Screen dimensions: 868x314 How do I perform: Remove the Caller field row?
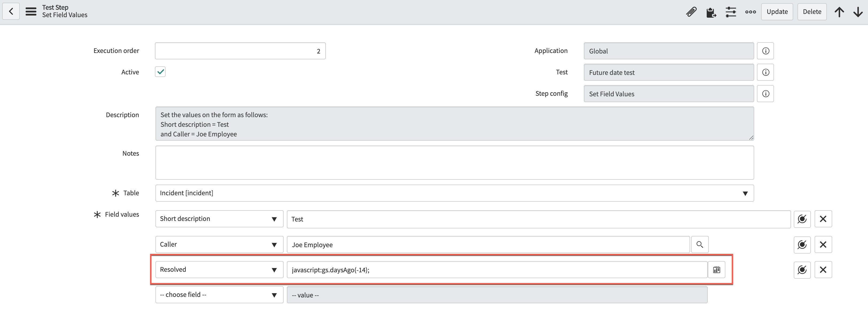click(x=823, y=244)
